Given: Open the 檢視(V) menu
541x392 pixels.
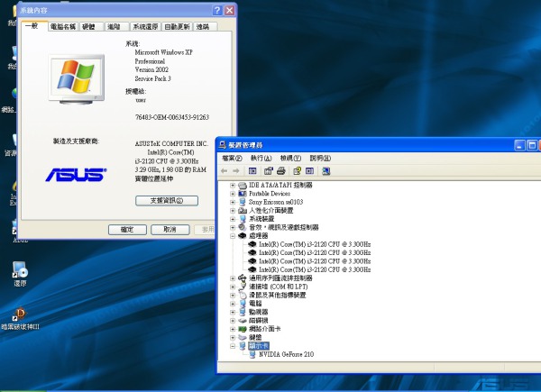Looking at the screenshot, I should click(290, 159).
